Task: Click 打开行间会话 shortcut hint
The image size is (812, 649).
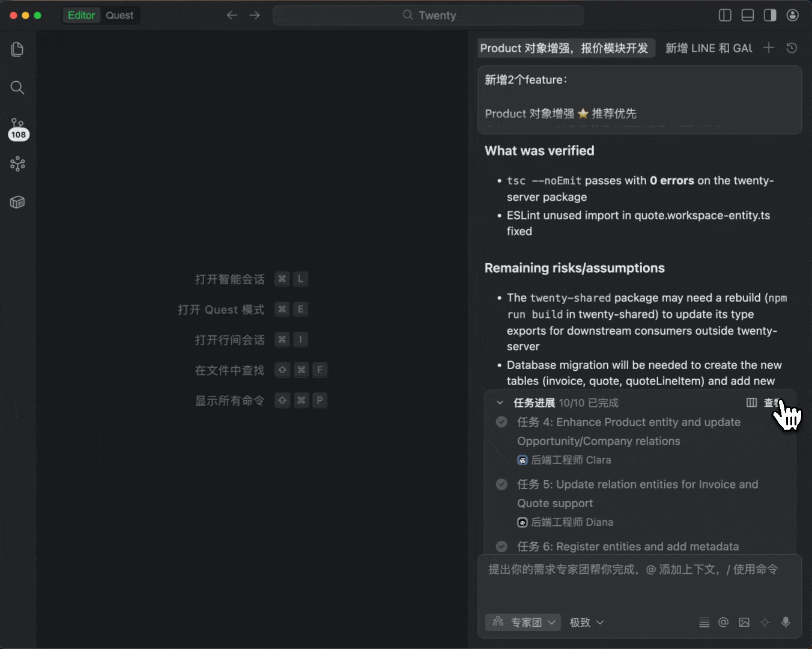Action: pos(230,340)
